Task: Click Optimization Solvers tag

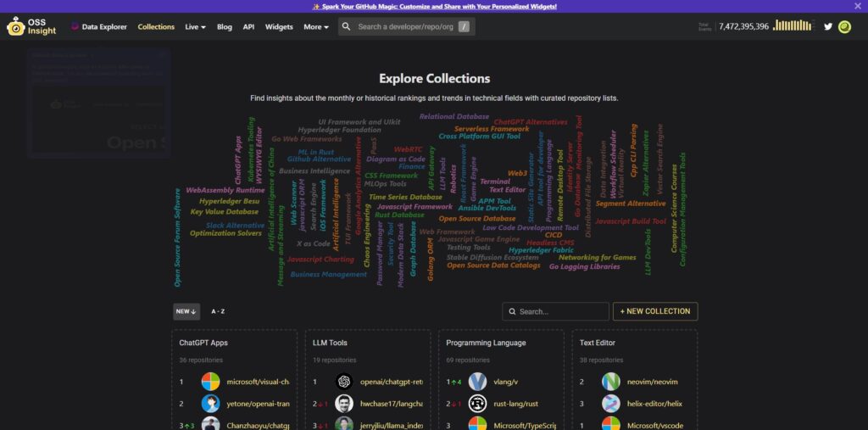Action: pyautogui.click(x=225, y=233)
